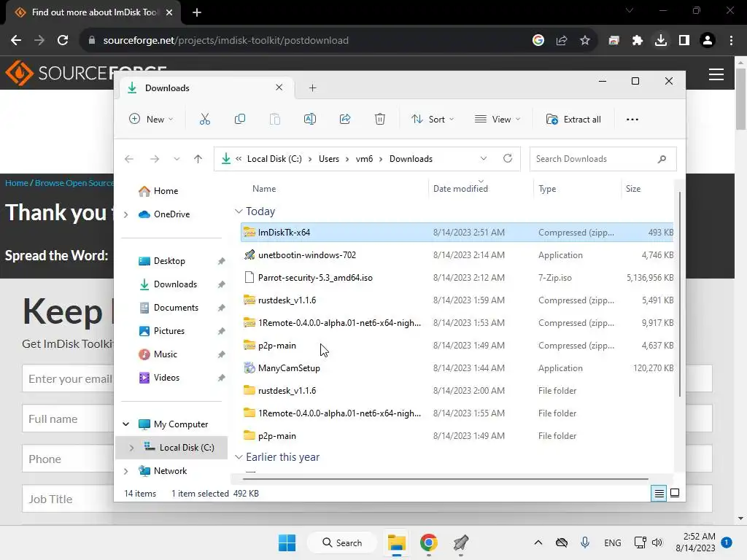The image size is (747, 560).
Task: Select Documents in navigation pane
Action: (x=176, y=308)
